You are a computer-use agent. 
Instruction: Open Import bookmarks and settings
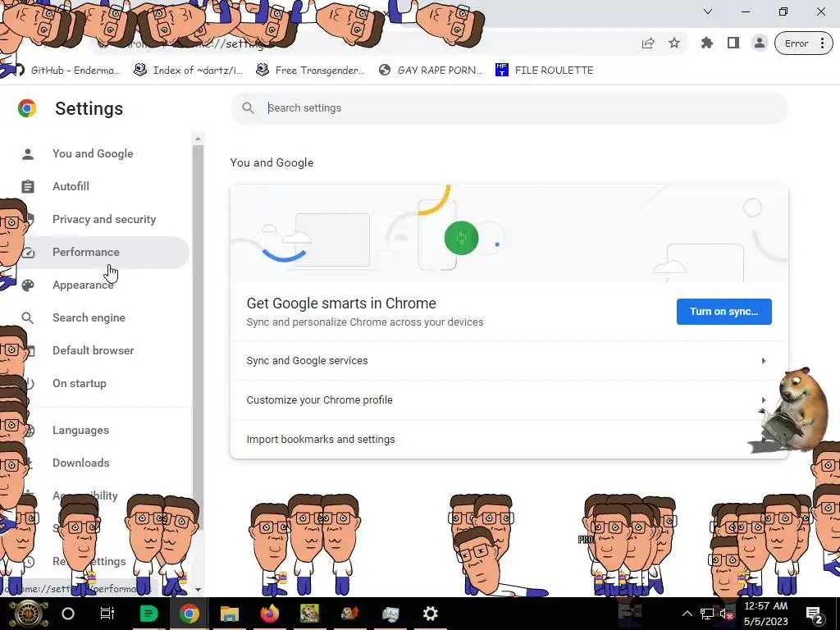509,440
